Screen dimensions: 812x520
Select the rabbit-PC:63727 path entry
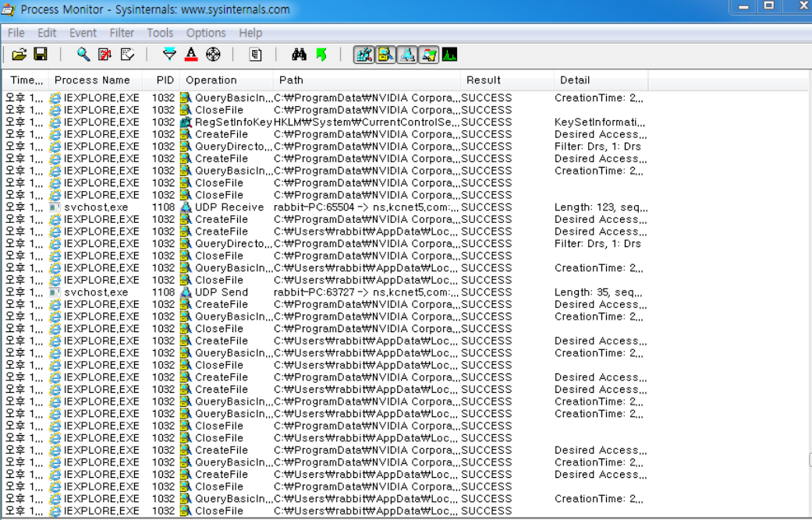(367, 292)
